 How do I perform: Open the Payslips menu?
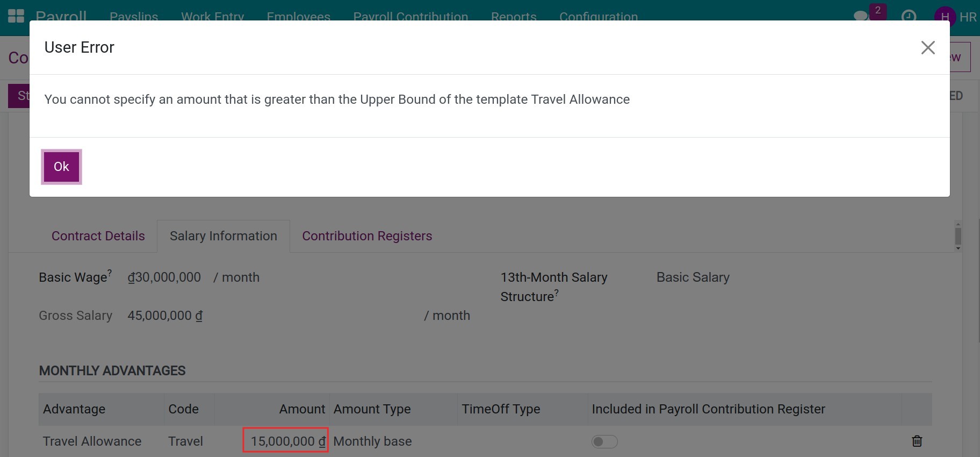point(134,17)
